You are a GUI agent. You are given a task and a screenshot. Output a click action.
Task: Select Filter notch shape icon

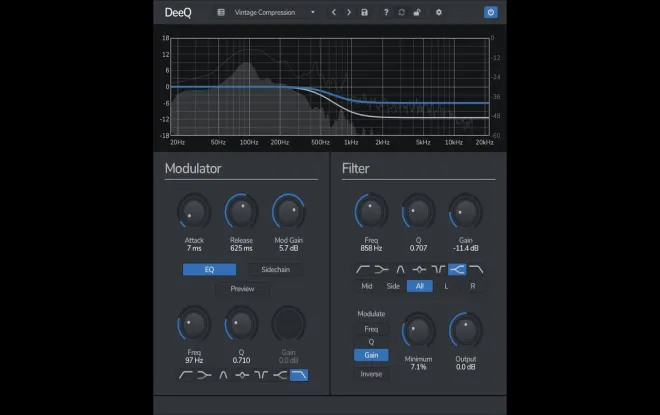click(438, 269)
